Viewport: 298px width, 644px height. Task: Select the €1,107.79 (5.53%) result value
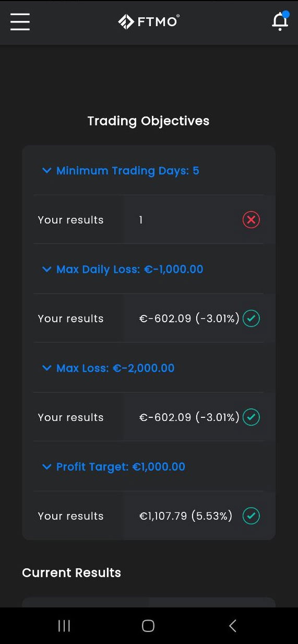point(186,516)
